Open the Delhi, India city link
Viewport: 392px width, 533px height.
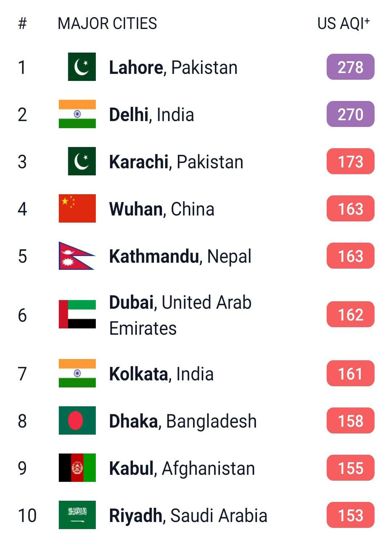[x=151, y=115]
